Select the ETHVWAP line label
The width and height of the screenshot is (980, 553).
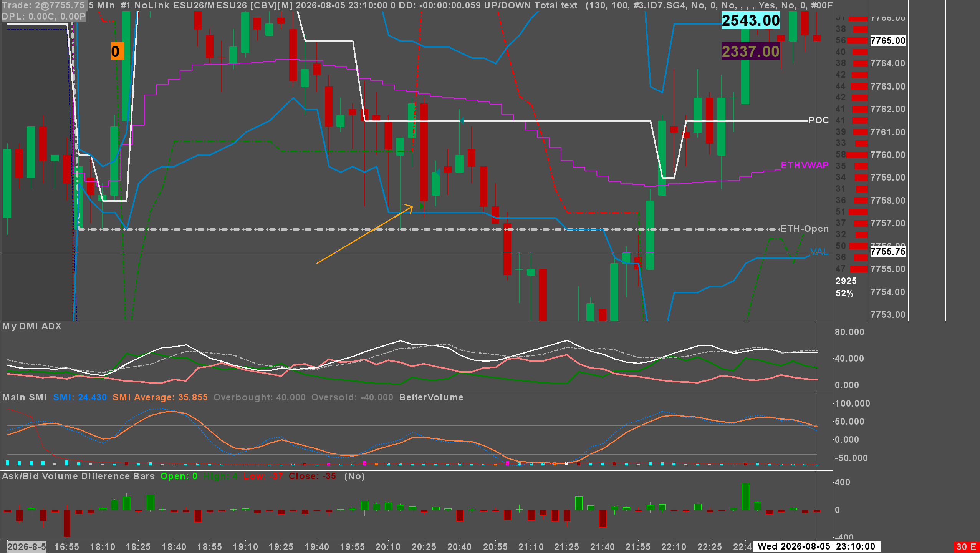[x=805, y=165]
